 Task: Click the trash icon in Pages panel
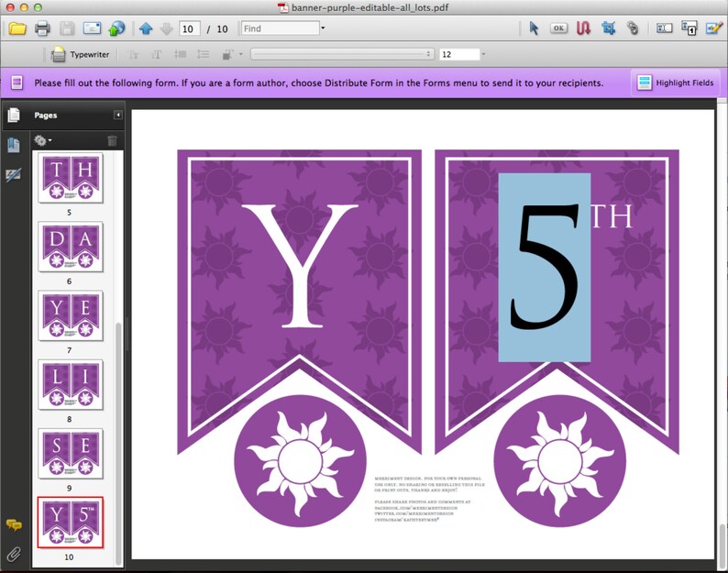[x=112, y=140]
